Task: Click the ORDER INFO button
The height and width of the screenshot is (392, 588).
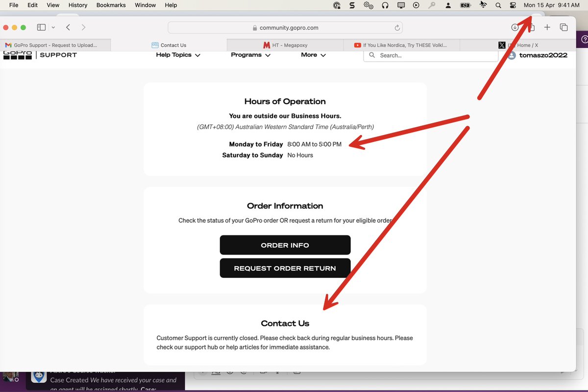Action: (285, 245)
